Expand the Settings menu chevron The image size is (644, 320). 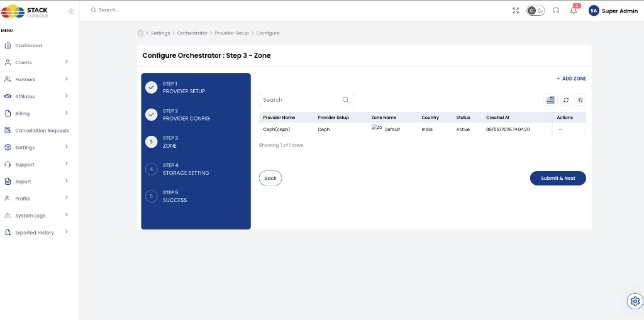[x=66, y=147]
